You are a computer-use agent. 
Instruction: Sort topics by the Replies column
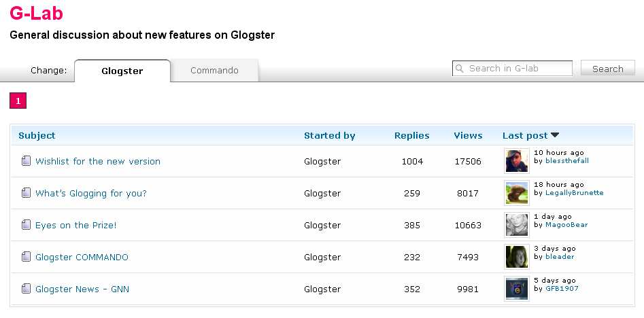click(x=411, y=135)
